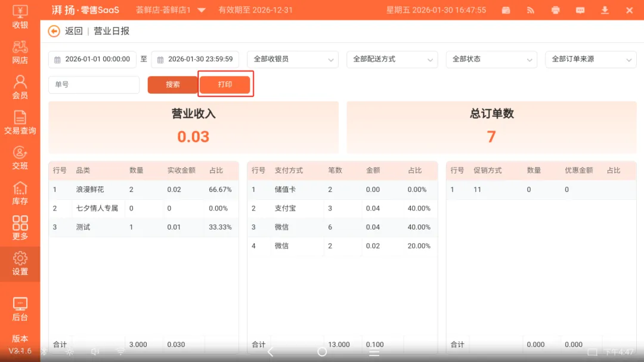Image resolution: width=644 pixels, height=362 pixels.
Task: Tap the brightness icon in system bar
Action: tap(69, 352)
